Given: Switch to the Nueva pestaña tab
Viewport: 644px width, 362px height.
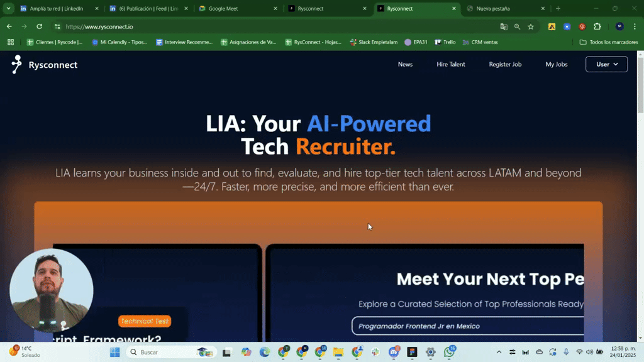Looking at the screenshot, I should [x=505, y=8].
